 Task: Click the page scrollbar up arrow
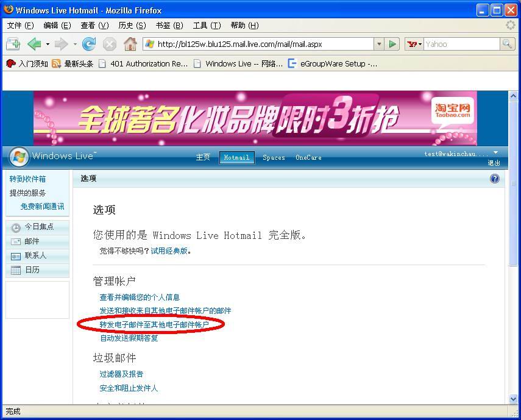coord(513,96)
